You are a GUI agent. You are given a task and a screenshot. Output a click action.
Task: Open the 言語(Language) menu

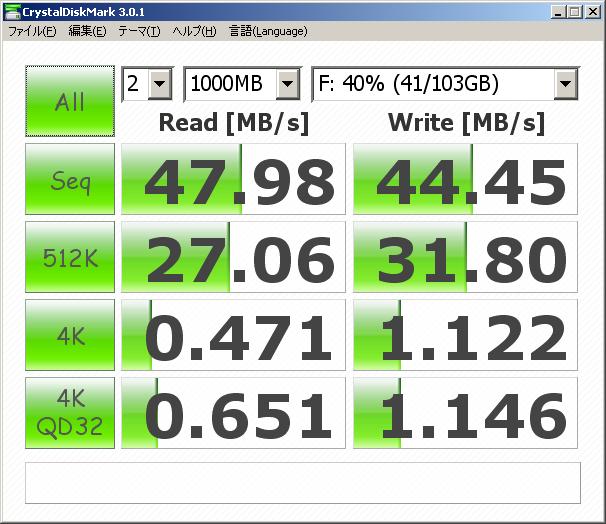point(268,31)
